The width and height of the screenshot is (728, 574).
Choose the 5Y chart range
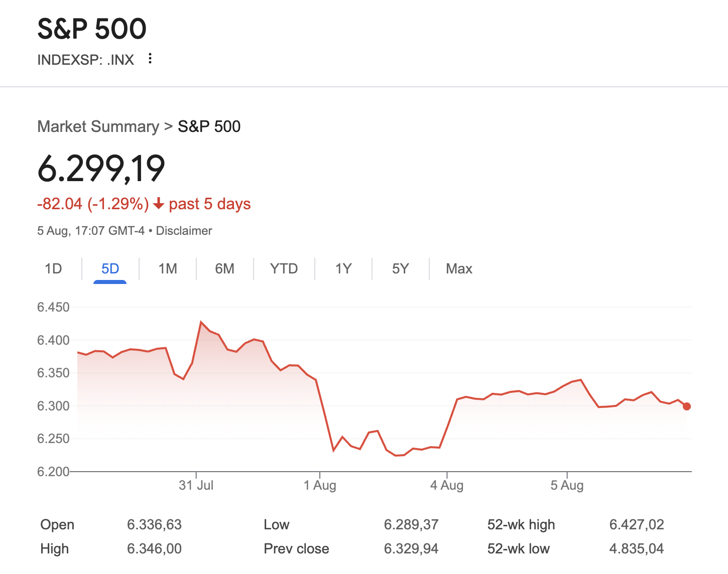(x=400, y=269)
